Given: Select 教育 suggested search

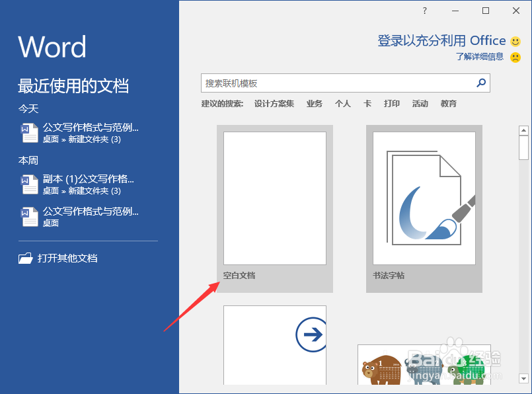Looking at the screenshot, I should (x=449, y=104).
